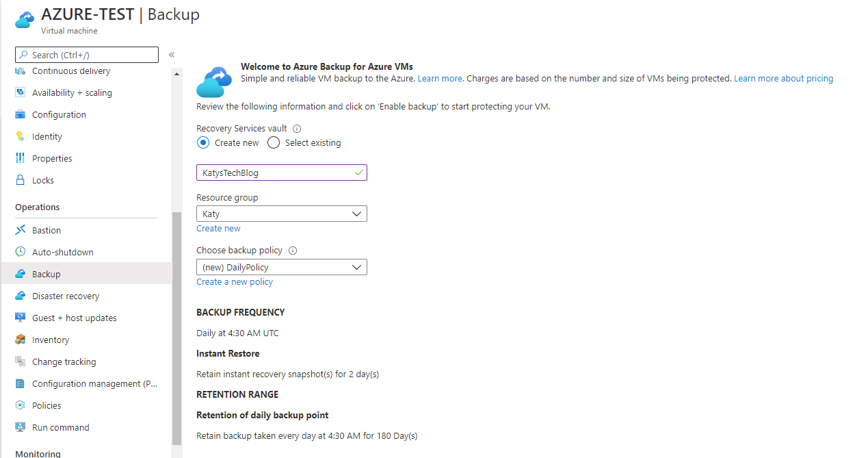Collapse the sidebar menu with chevron
Image resolution: width=868 pixels, height=458 pixels.
point(172,55)
